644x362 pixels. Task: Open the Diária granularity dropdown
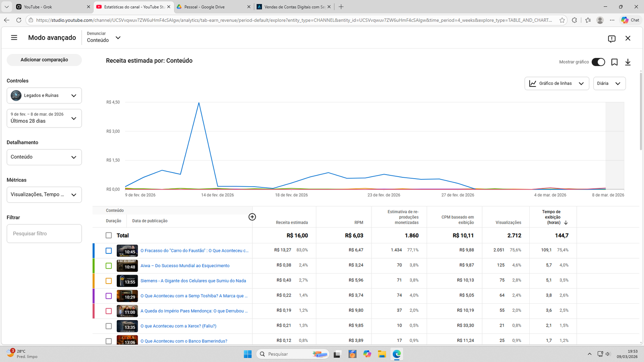coord(609,84)
